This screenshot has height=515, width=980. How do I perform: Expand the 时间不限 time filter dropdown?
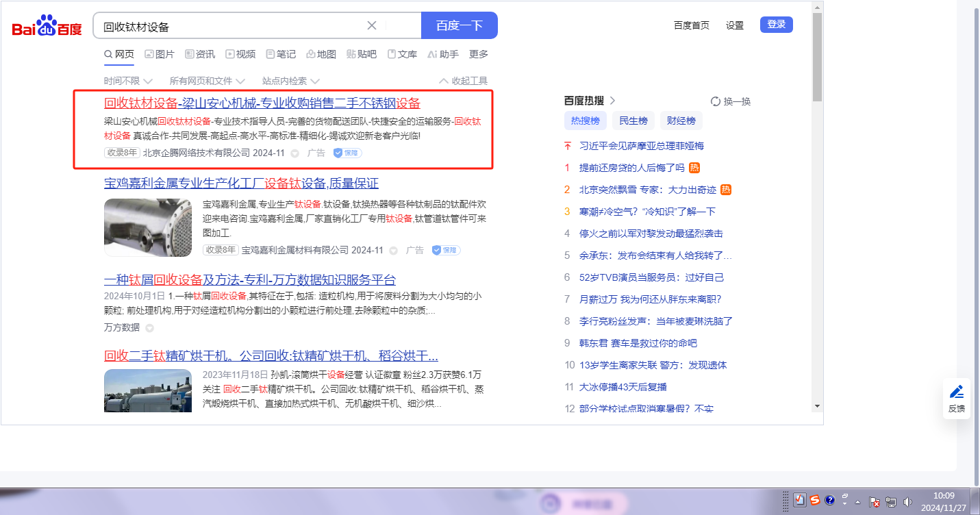tap(128, 81)
